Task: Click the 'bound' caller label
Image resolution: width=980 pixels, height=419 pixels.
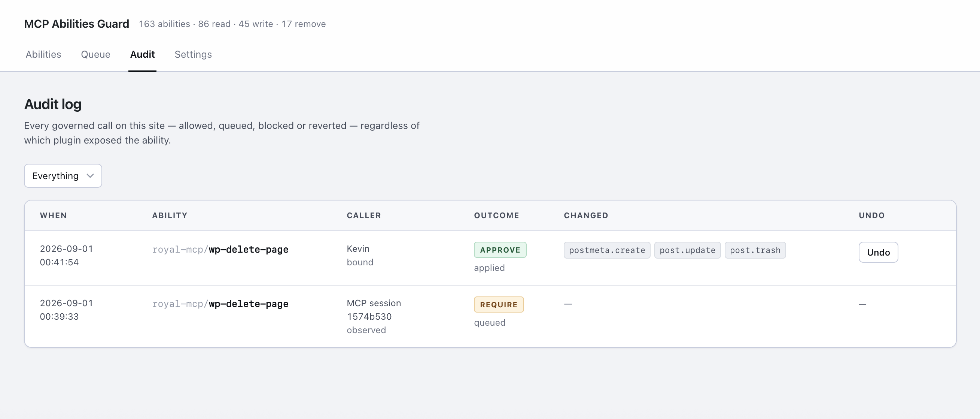Action: 360,262
